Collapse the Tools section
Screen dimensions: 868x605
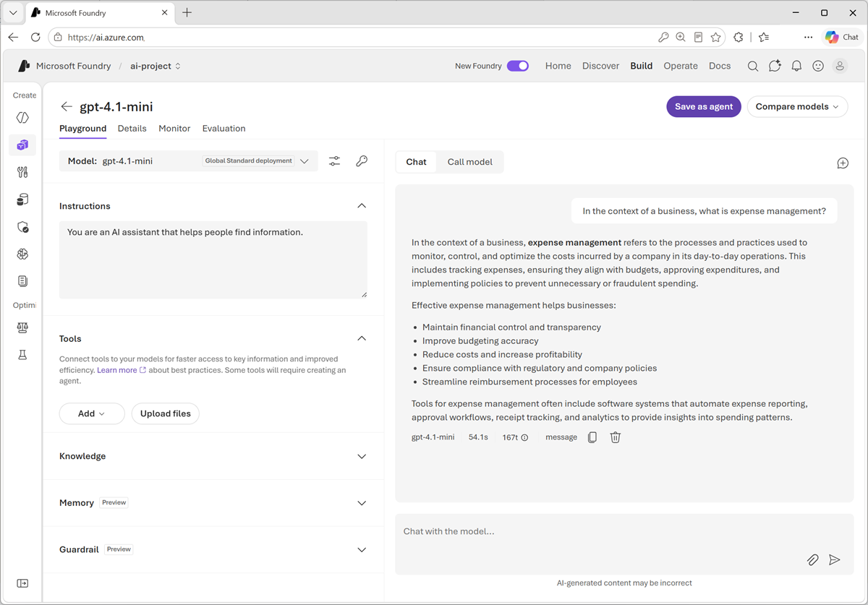click(362, 338)
